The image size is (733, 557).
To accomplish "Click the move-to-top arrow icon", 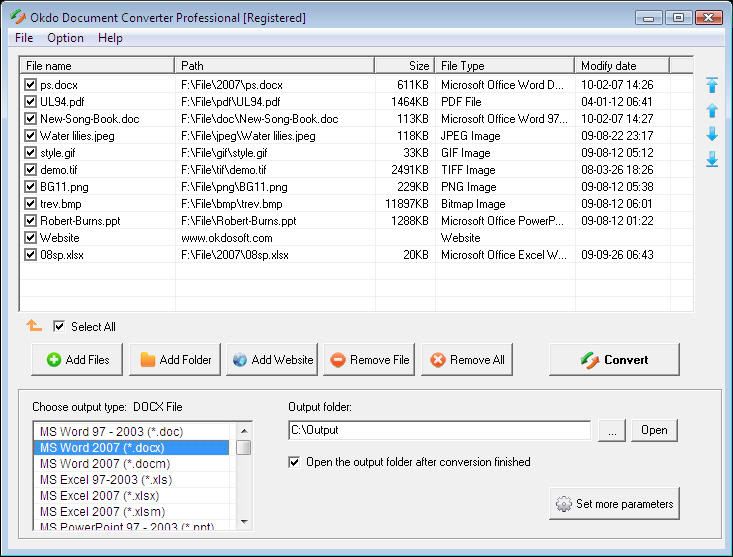I will tap(712, 85).
